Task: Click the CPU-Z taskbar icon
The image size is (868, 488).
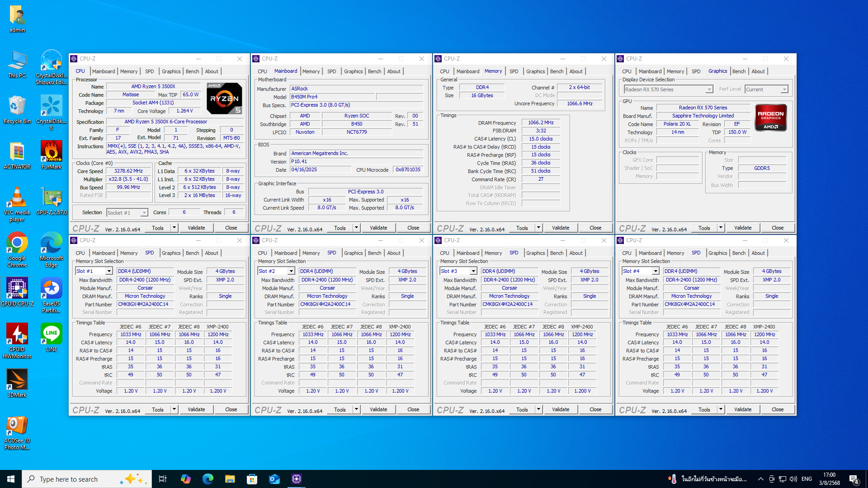Action: 296,479
